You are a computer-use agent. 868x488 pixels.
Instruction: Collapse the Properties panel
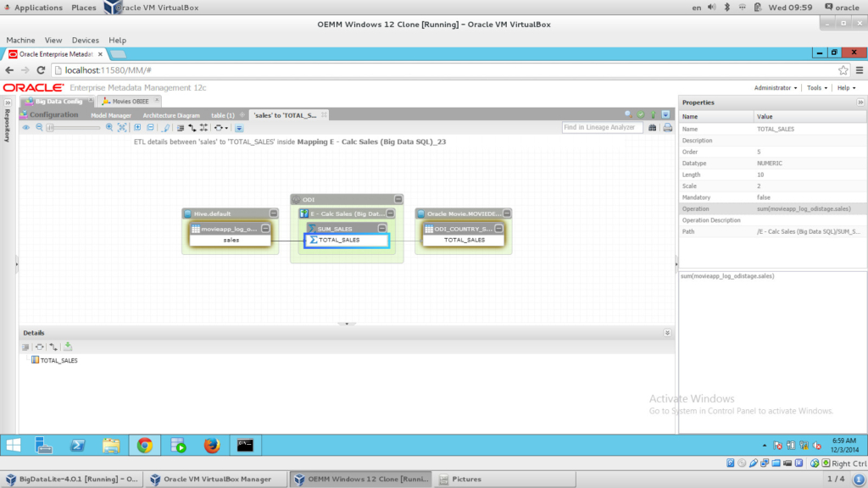860,103
